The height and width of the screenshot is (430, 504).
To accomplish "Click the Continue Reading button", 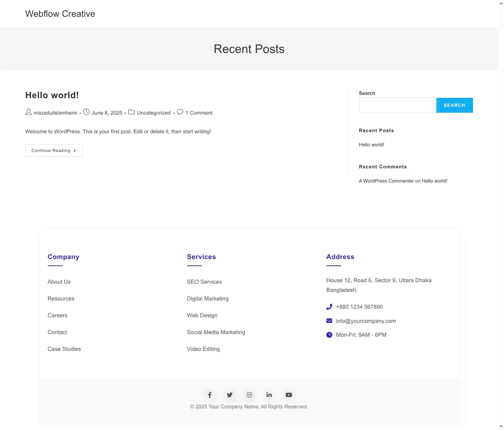I will pos(54,150).
